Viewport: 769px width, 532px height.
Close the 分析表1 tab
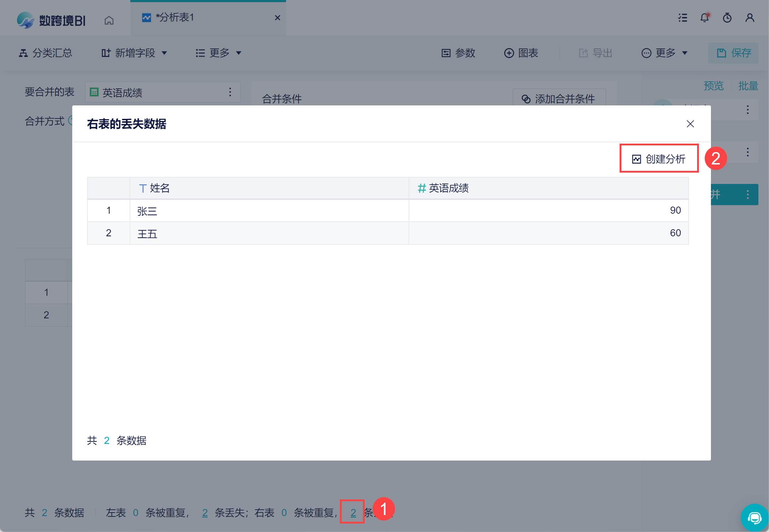click(278, 18)
